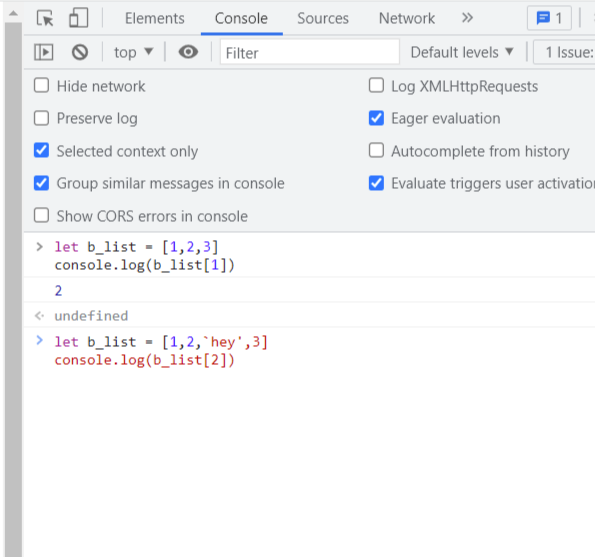Disable the Eager evaluation checkbox
Viewport: 595px width, 557px height.
[376, 118]
